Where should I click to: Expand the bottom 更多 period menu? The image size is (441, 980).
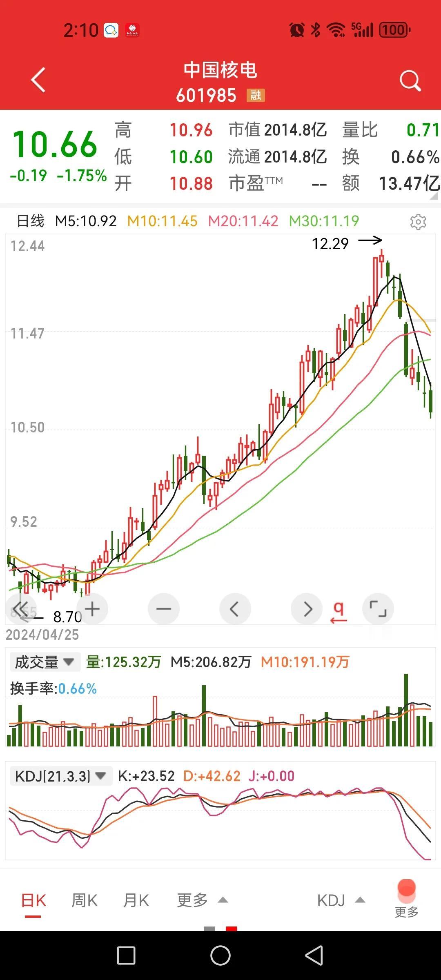coord(202,900)
